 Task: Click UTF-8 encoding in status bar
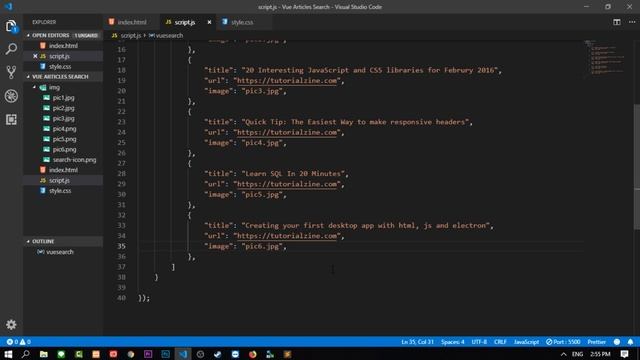click(x=479, y=342)
